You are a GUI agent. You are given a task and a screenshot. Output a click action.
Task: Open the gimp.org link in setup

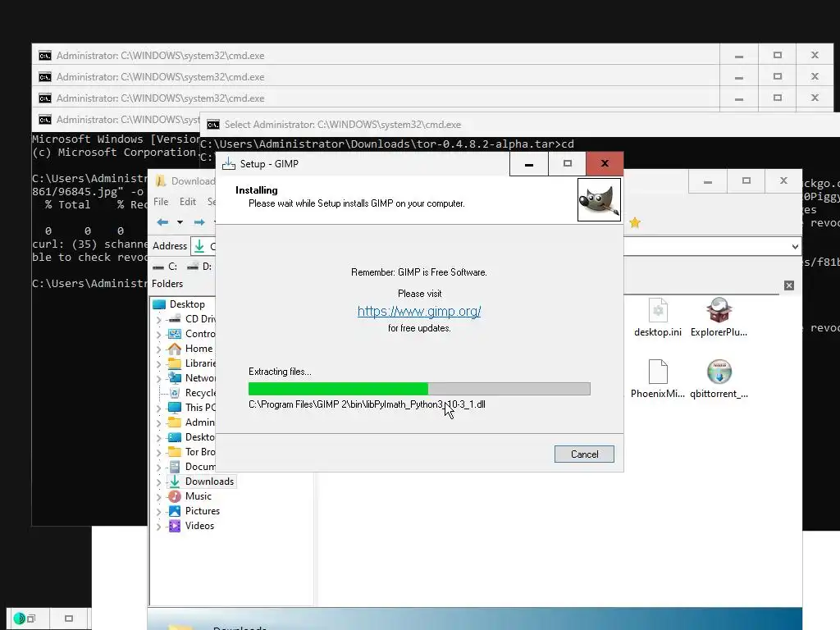(x=419, y=311)
